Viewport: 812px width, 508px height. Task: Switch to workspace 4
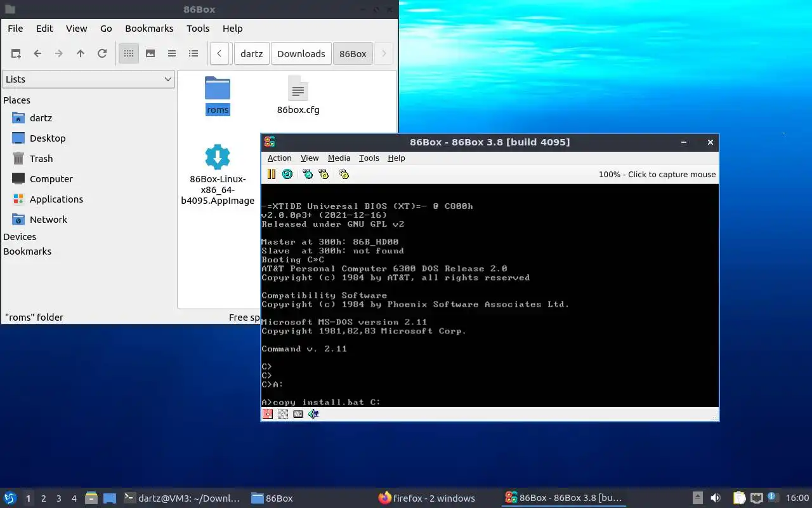click(x=74, y=498)
